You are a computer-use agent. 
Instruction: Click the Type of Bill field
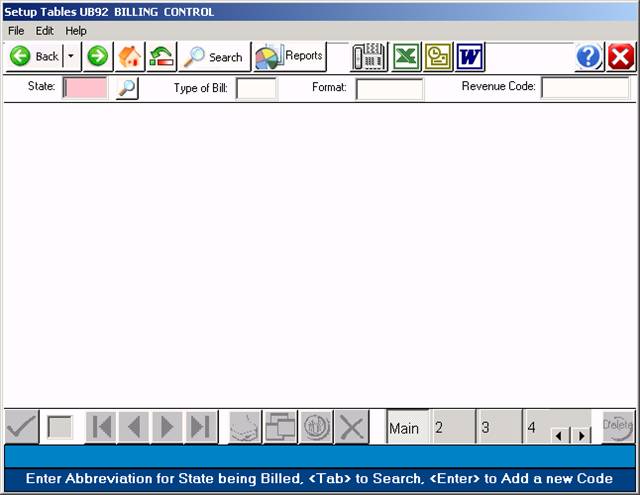coord(256,88)
